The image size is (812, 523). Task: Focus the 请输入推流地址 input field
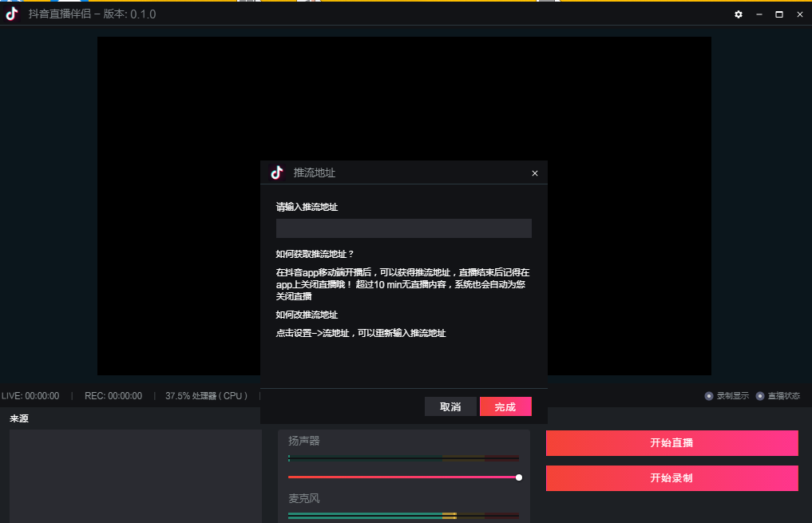[x=403, y=228]
